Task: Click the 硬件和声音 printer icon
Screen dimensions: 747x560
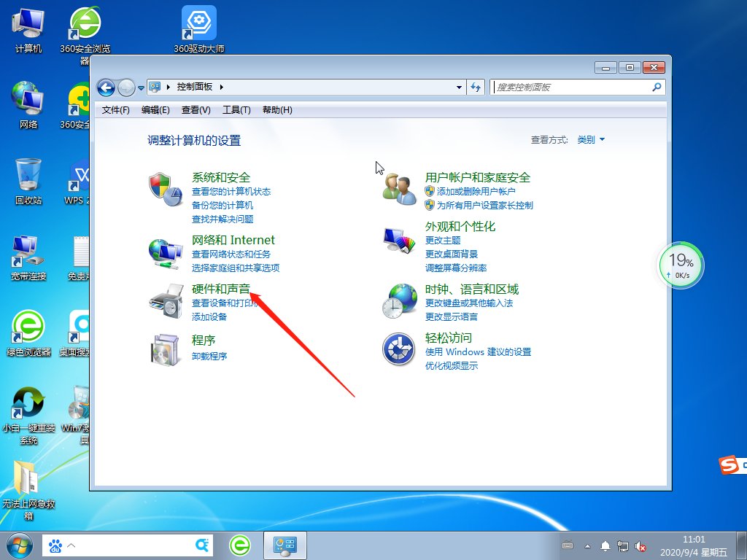Action: 166,301
